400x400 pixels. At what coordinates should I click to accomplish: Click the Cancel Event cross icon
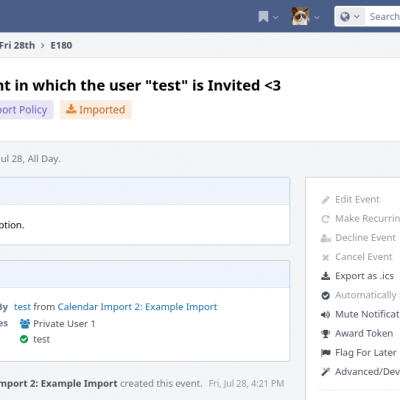pos(325,257)
